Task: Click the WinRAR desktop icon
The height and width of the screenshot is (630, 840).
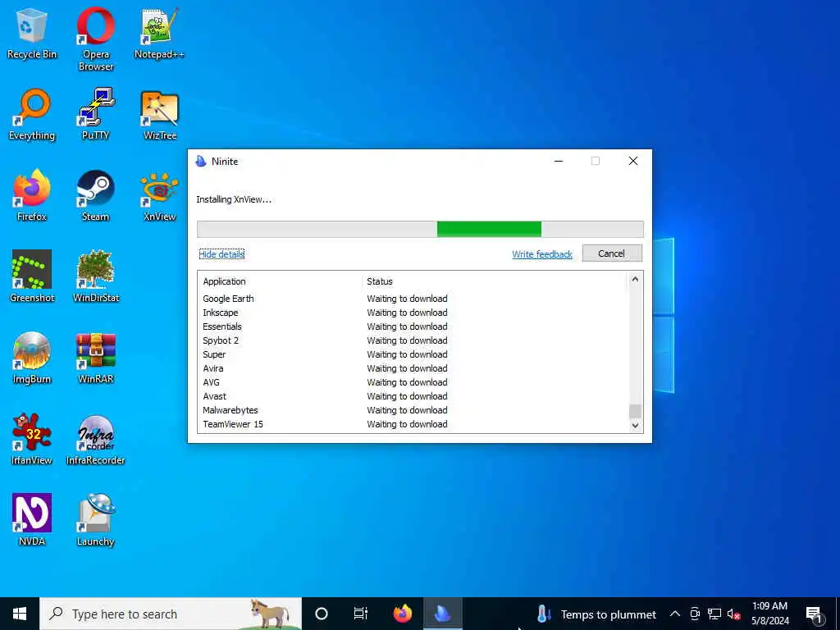Action: (96, 358)
